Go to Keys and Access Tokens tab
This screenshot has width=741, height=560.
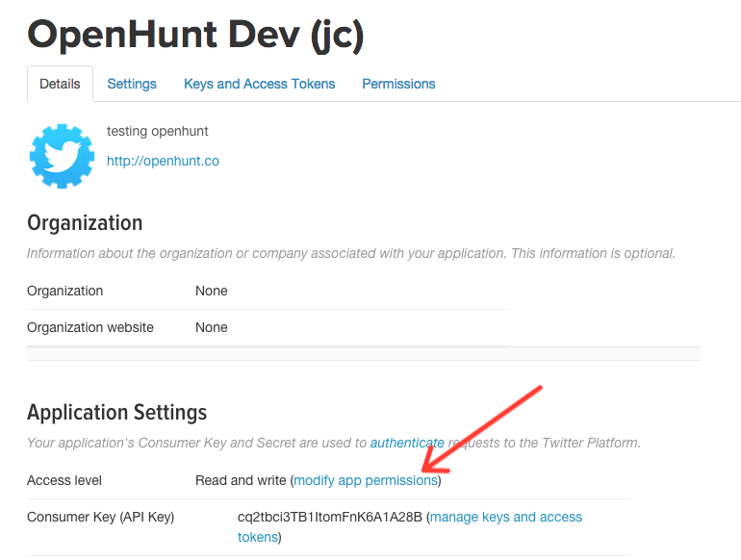259,84
